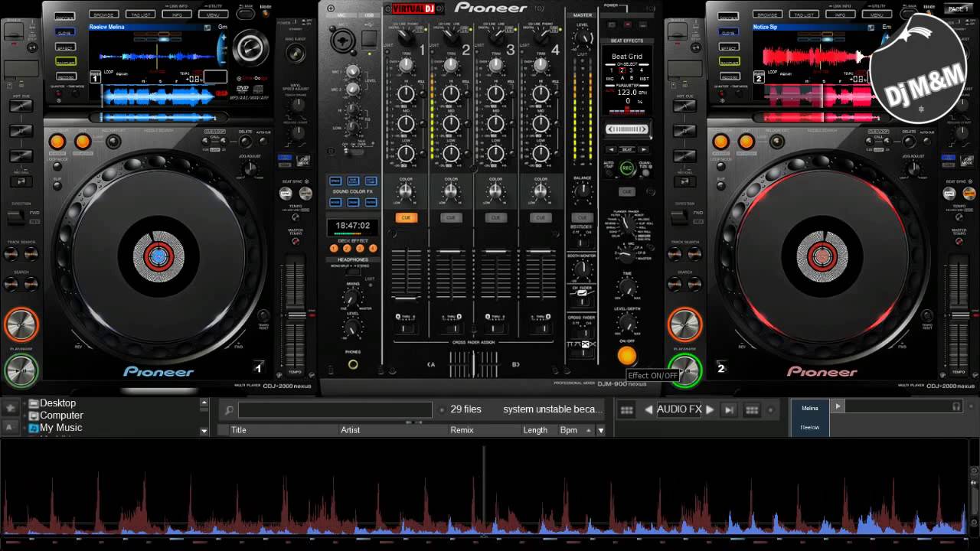Sort the file list by Artist
The width and height of the screenshot is (980, 551).
click(x=350, y=430)
